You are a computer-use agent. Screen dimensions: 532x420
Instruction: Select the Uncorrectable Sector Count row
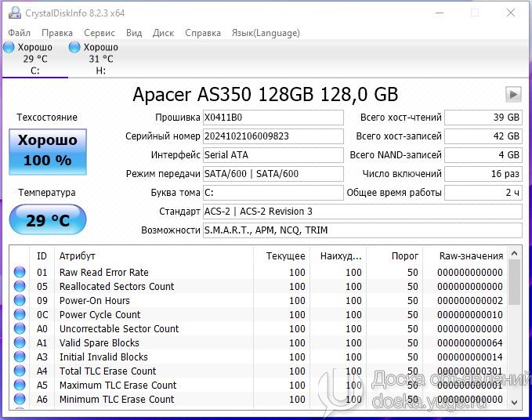point(259,328)
